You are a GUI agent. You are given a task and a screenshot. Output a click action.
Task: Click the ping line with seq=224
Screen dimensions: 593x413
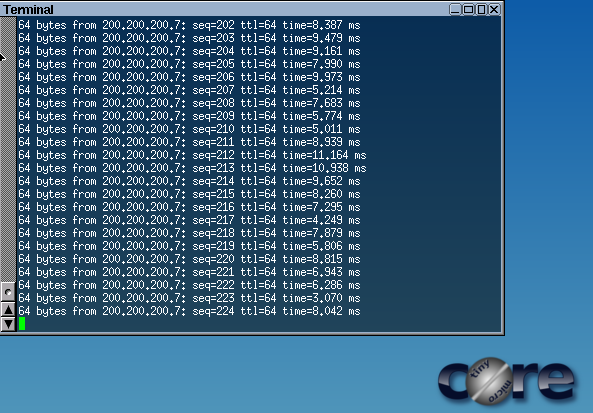189,311
